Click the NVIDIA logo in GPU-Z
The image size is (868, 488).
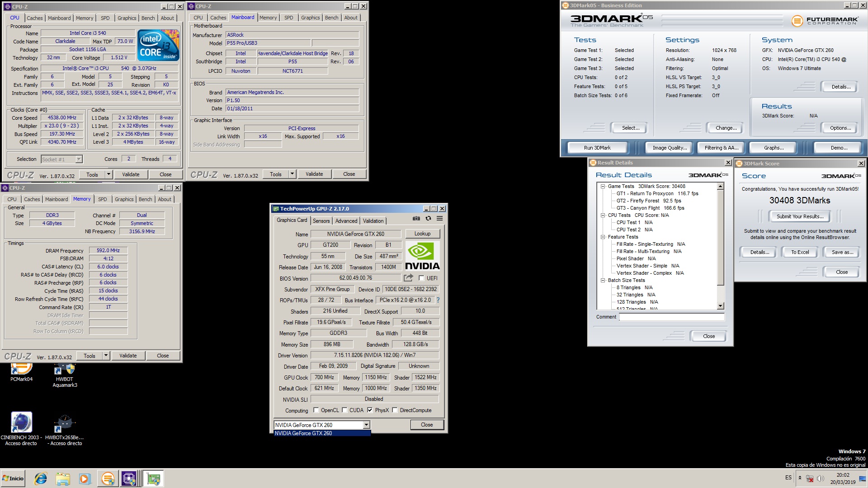(x=422, y=256)
